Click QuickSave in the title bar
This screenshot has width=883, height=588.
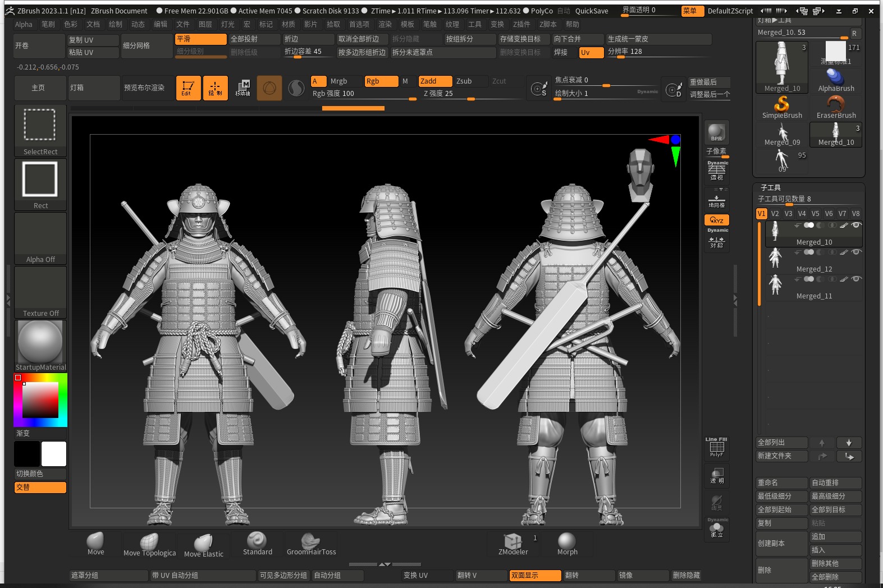click(592, 11)
